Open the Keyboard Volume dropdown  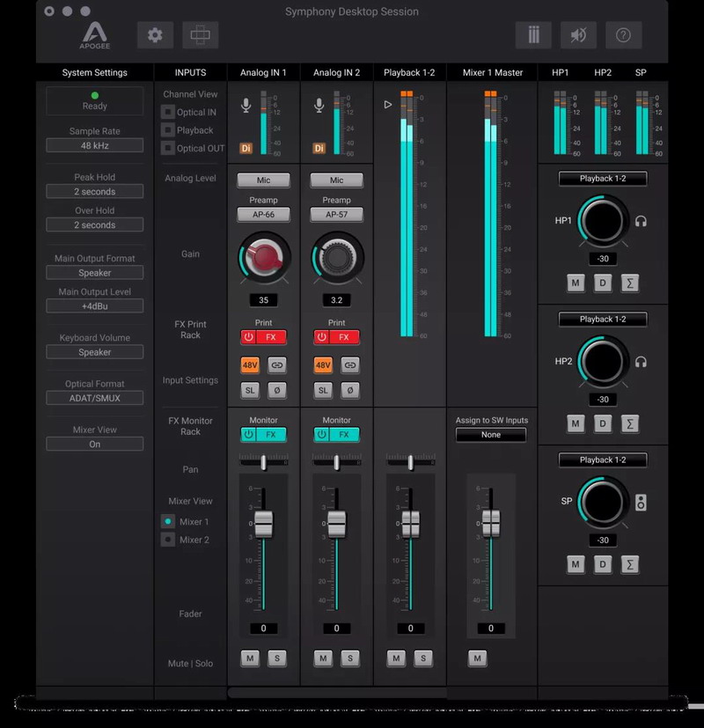(95, 352)
